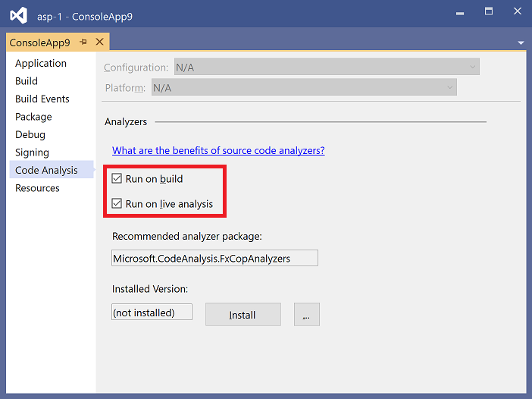The height and width of the screenshot is (399, 532).
Task: Toggle the Run on build checkbox
Action: click(x=117, y=178)
